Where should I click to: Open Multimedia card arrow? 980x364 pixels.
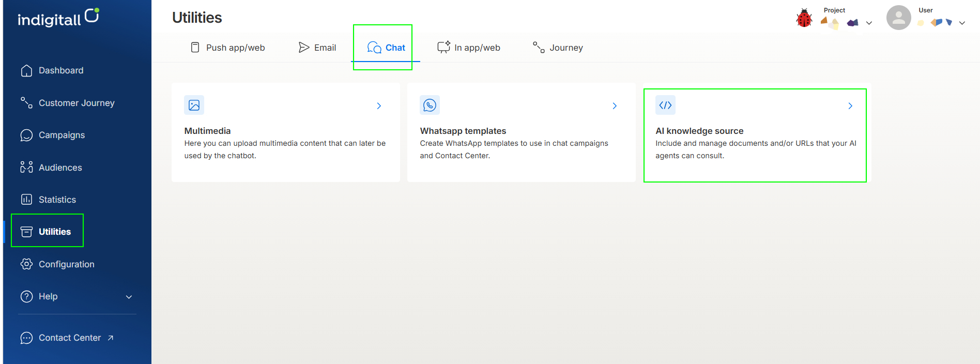379,105
